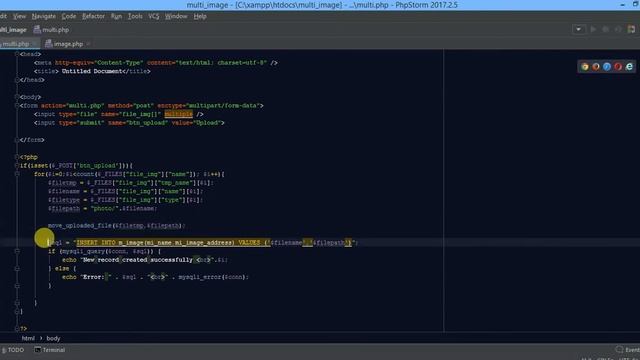The width and height of the screenshot is (640, 360).
Task: Open page in Firefox browser icon
Action: [x=596, y=67]
